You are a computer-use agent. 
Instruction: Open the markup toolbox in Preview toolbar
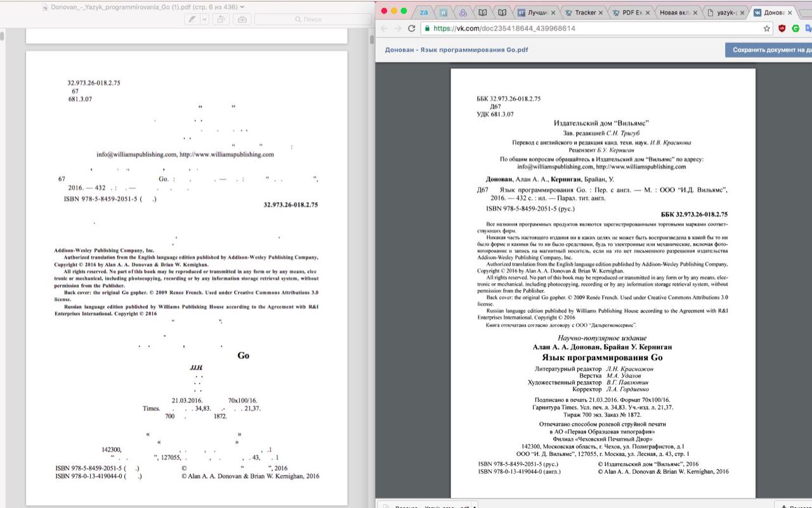click(242, 19)
